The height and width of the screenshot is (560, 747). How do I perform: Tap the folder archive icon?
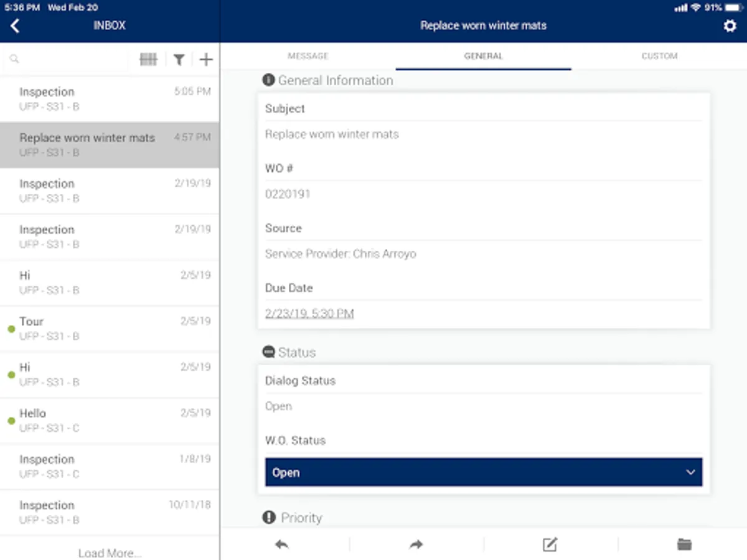click(684, 544)
